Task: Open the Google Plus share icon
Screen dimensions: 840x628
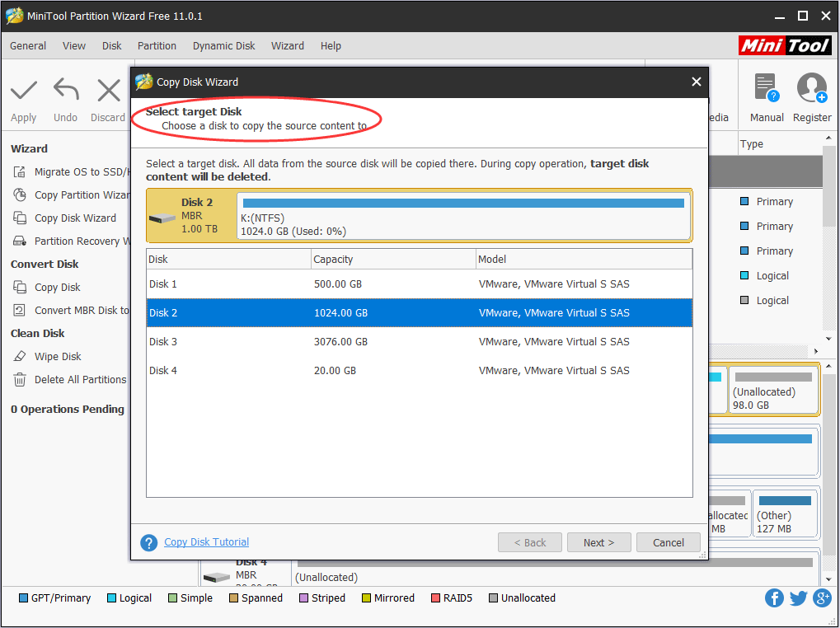Action: (x=822, y=598)
